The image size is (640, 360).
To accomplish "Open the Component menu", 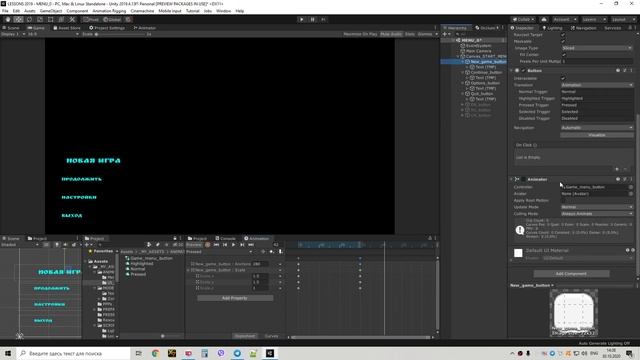I will [77, 11].
